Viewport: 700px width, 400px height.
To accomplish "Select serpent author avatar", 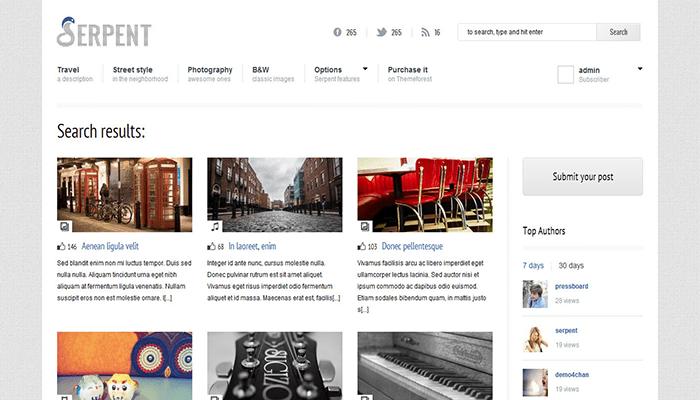I will click(535, 338).
